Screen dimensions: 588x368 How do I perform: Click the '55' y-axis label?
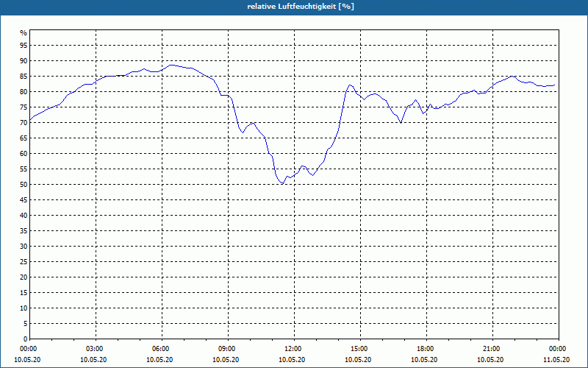tap(24, 169)
